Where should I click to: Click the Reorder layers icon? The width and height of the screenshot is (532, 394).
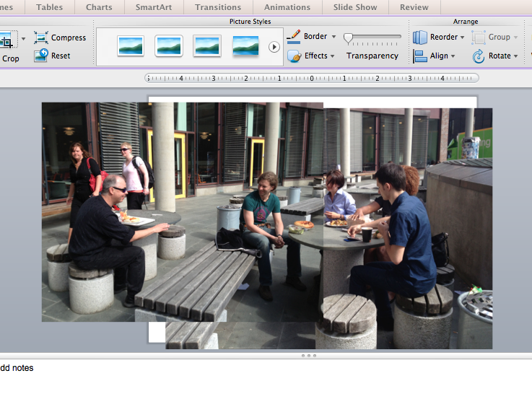coord(419,37)
